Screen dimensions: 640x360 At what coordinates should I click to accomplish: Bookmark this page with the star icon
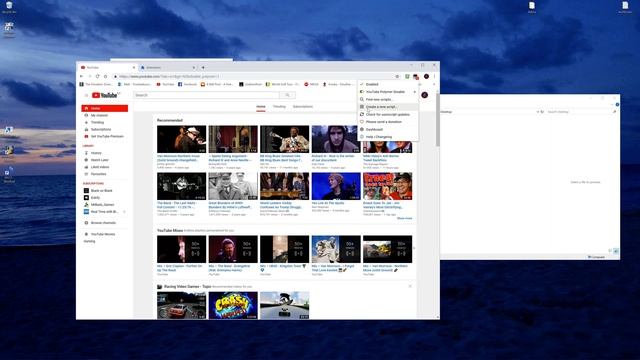point(397,76)
